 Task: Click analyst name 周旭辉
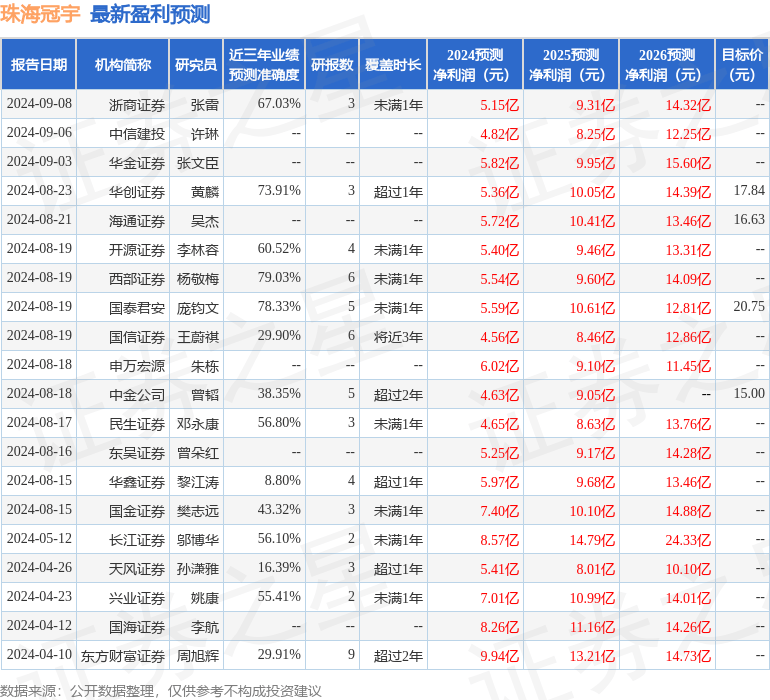[x=198, y=656]
